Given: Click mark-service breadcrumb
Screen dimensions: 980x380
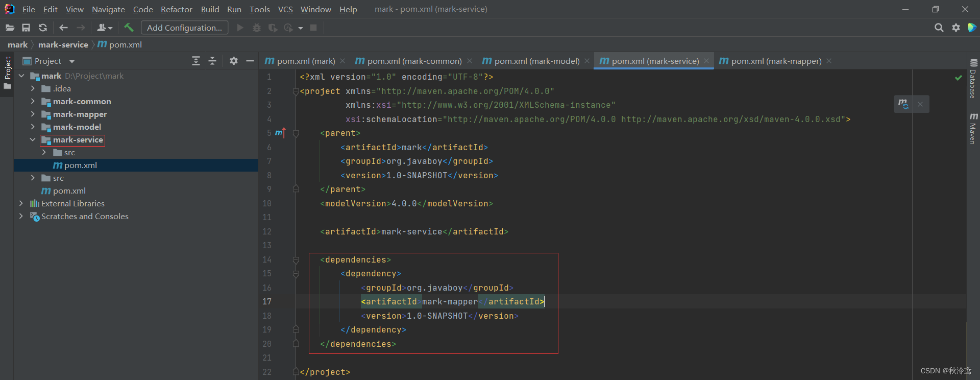Looking at the screenshot, I should (63, 44).
